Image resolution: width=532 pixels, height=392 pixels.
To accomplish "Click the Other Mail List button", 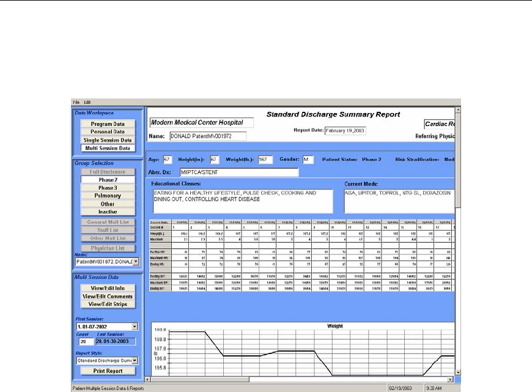I will click(x=108, y=239).
